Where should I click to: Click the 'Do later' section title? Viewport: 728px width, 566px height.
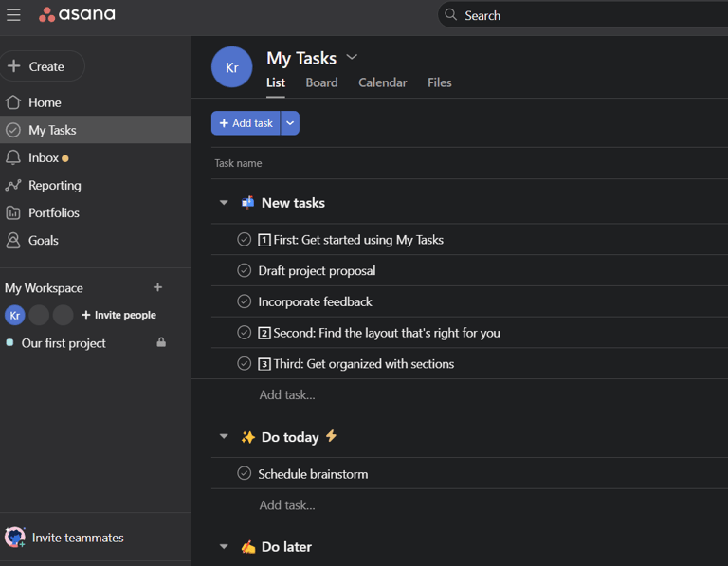pyautogui.click(x=286, y=547)
